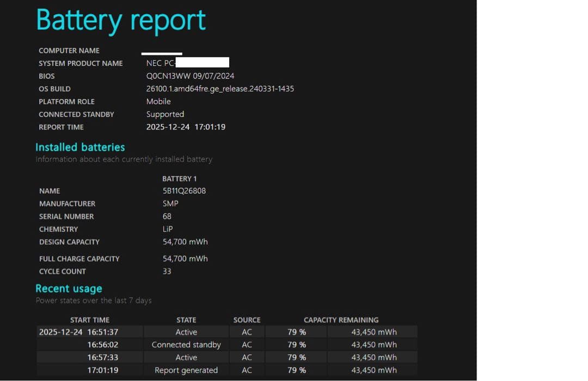Select the battery name 5B11Q26808
This screenshot has width=588, height=381.
point(184,191)
